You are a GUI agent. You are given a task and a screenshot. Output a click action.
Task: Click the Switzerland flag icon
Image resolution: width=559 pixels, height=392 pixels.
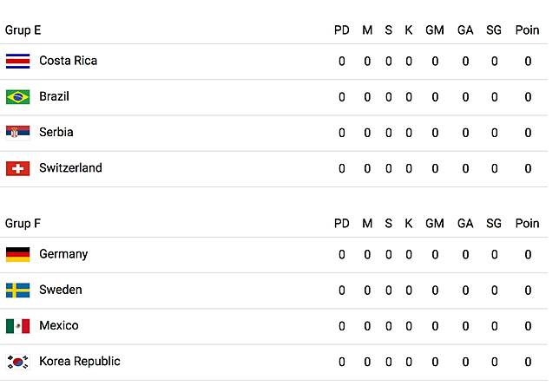[x=18, y=168]
